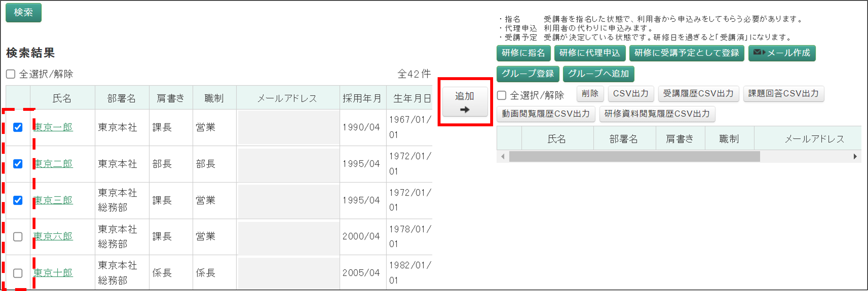Open the 東京十郎 profile link

[53, 273]
